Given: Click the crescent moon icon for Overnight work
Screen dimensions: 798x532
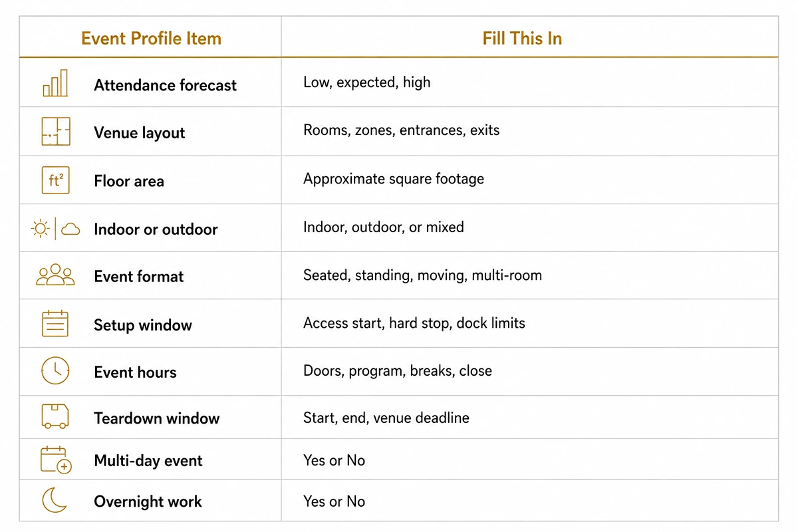Looking at the screenshot, I should (x=55, y=500).
